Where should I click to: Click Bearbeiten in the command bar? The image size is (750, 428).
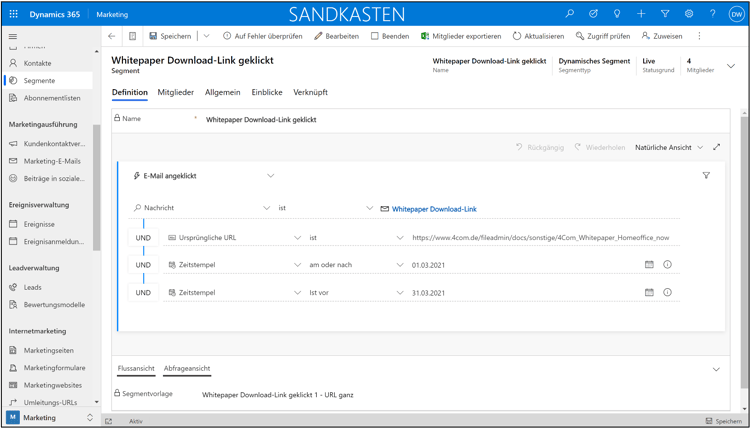click(336, 36)
